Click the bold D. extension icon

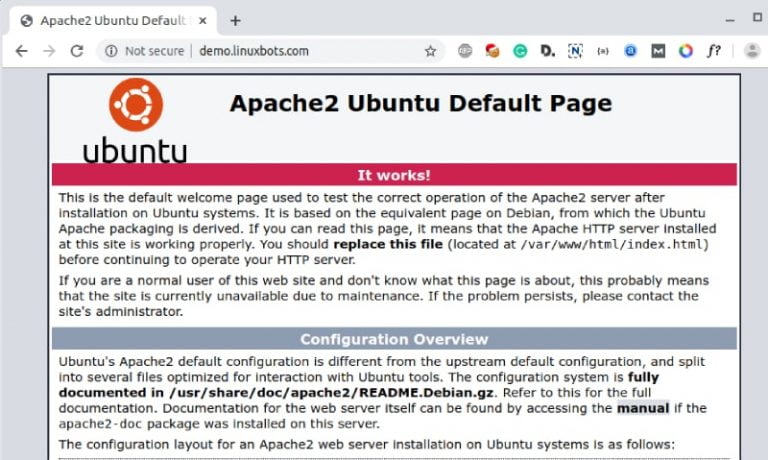click(x=548, y=50)
